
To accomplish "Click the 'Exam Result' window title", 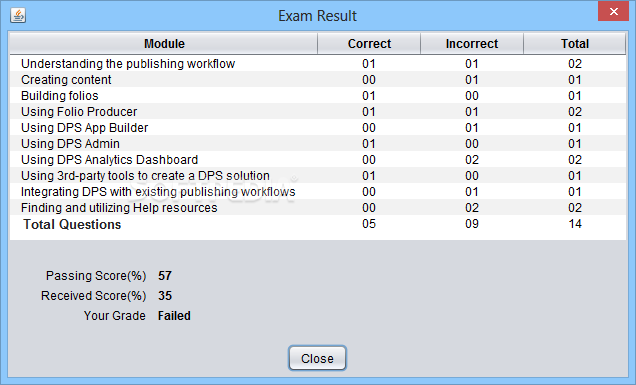I will 317,16.
